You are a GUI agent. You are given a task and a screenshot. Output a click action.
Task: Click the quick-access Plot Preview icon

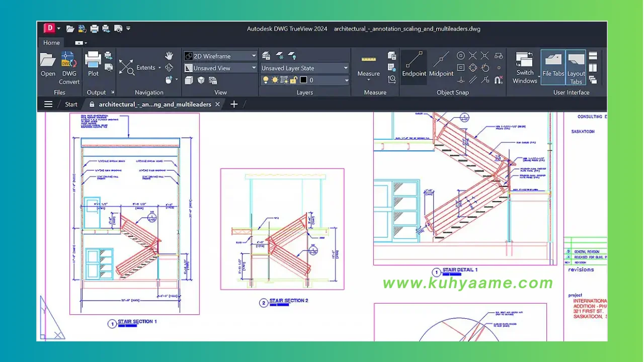tap(118, 29)
